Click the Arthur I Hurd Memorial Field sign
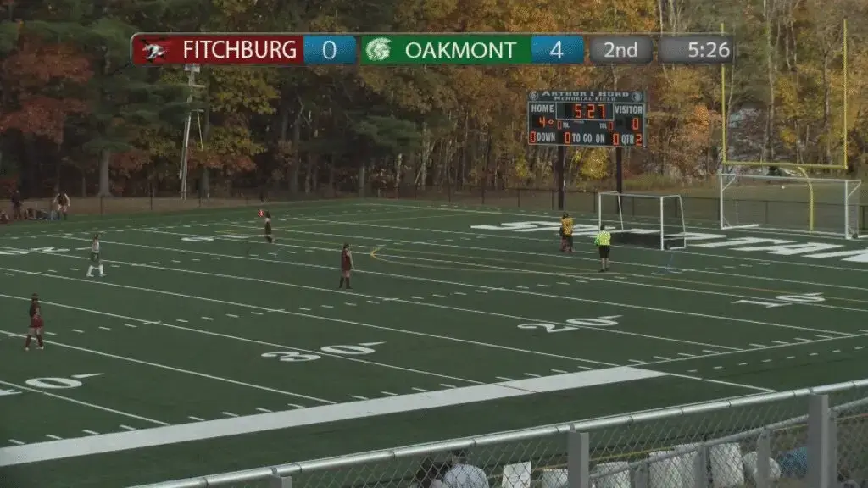868x488 pixels. point(587,97)
